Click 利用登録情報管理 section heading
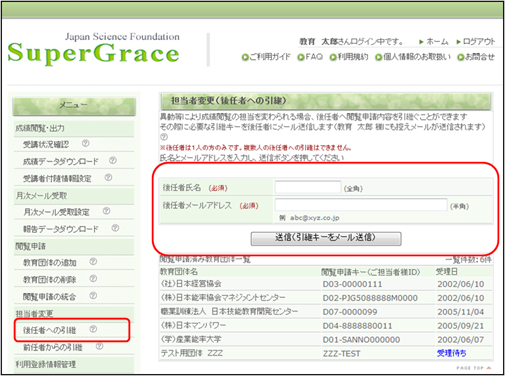The image size is (505, 376). point(46,364)
